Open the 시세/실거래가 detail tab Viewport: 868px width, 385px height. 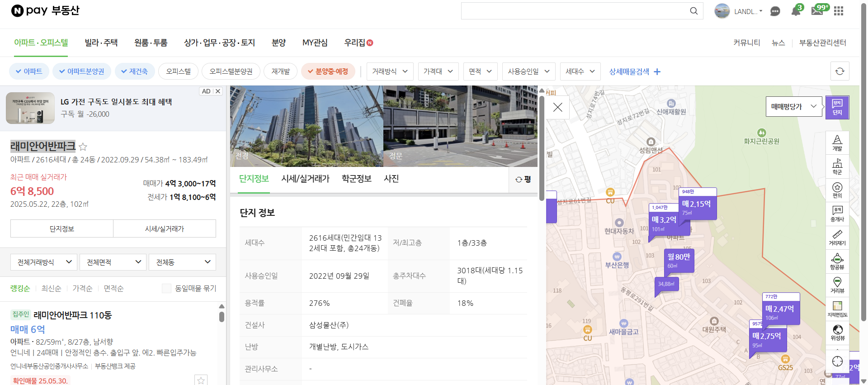click(306, 179)
